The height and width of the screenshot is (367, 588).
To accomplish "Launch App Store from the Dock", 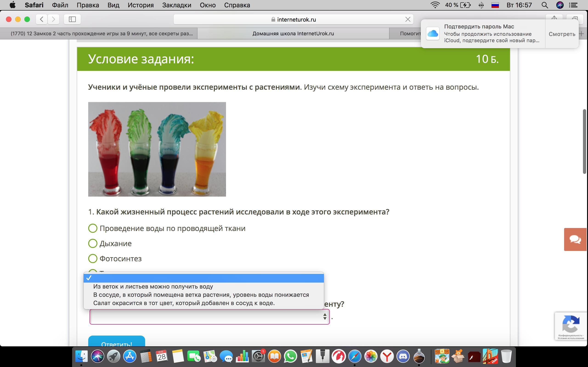I will 130,356.
